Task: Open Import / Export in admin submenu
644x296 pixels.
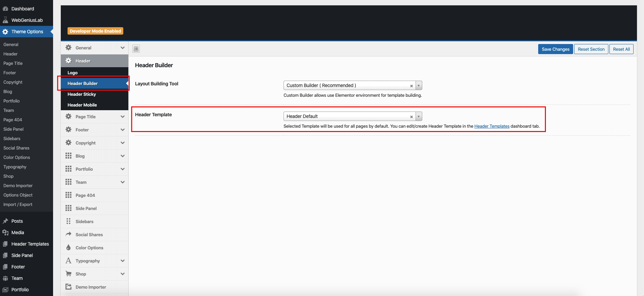Action: click(x=18, y=204)
